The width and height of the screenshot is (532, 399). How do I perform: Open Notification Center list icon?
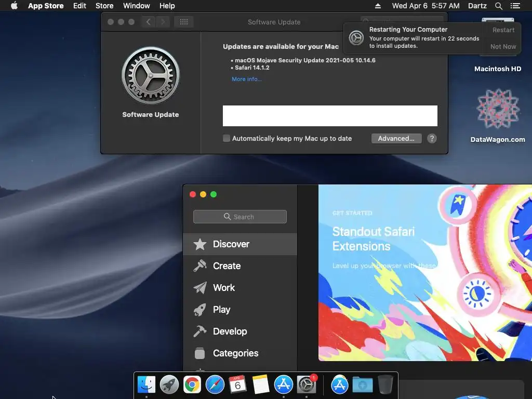(515, 6)
